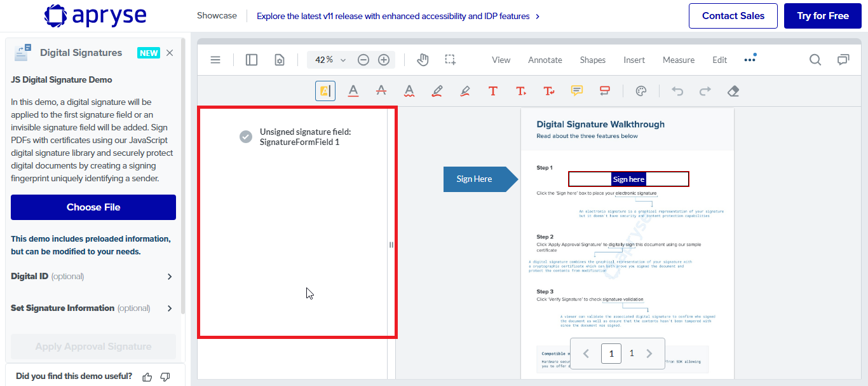Click the Sign here signature field
The width and height of the screenshot is (868, 386).
click(628, 179)
